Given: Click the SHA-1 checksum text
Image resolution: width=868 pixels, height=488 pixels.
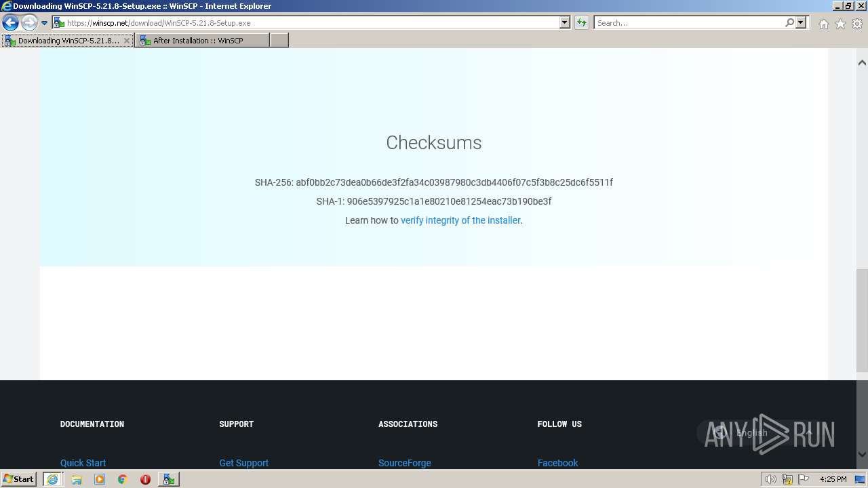Looking at the screenshot, I should click(434, 201).
